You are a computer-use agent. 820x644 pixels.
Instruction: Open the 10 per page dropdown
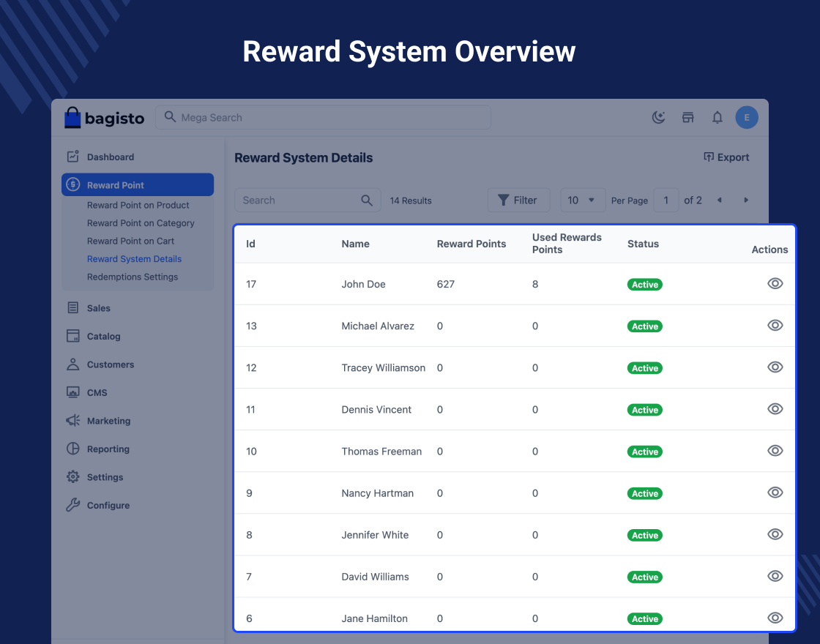coord(583,201)
